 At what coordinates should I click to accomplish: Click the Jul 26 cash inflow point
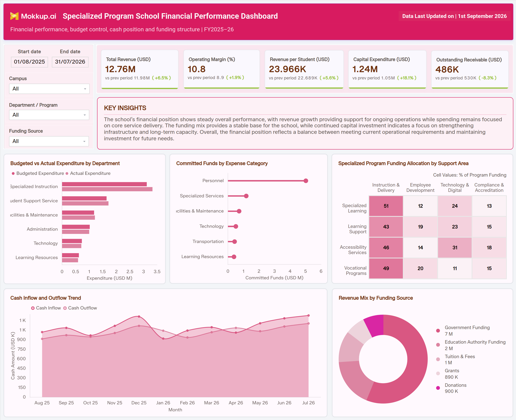tap(308, 316)
